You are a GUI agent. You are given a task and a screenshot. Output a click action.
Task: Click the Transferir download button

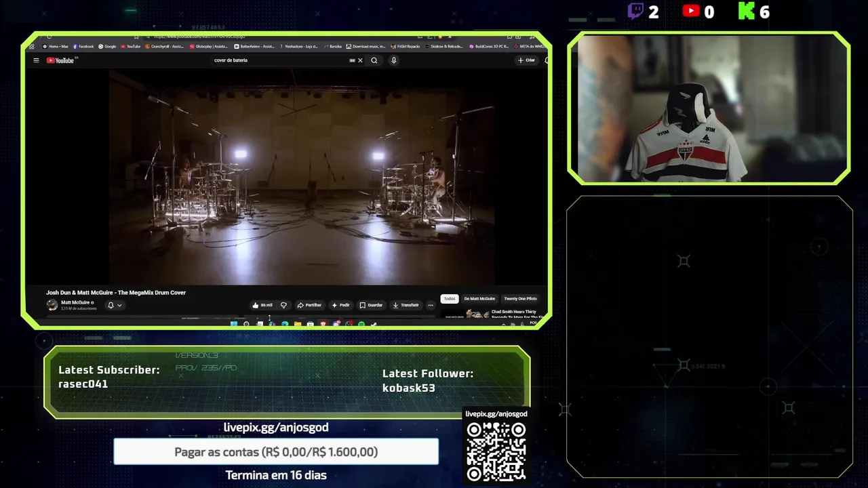tap(406, 305)
